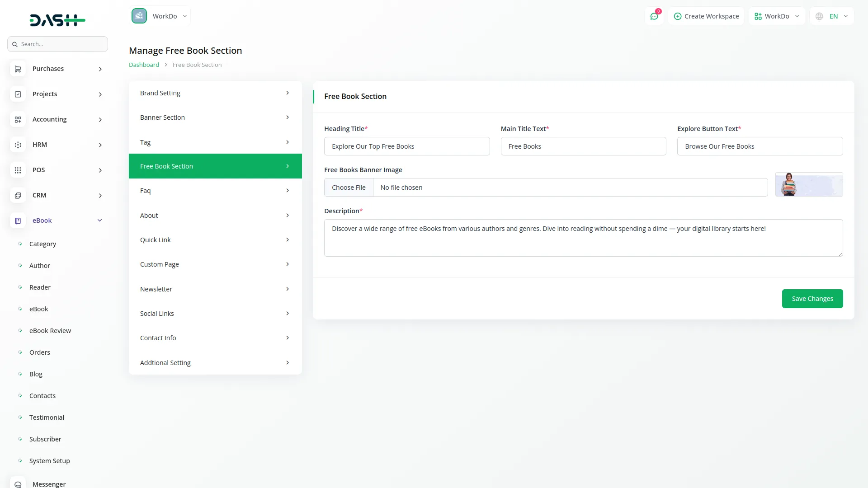This screenshot has width=868, height=488.
Task: Expand the Purchases menu arrow
Action: [100, 69]
